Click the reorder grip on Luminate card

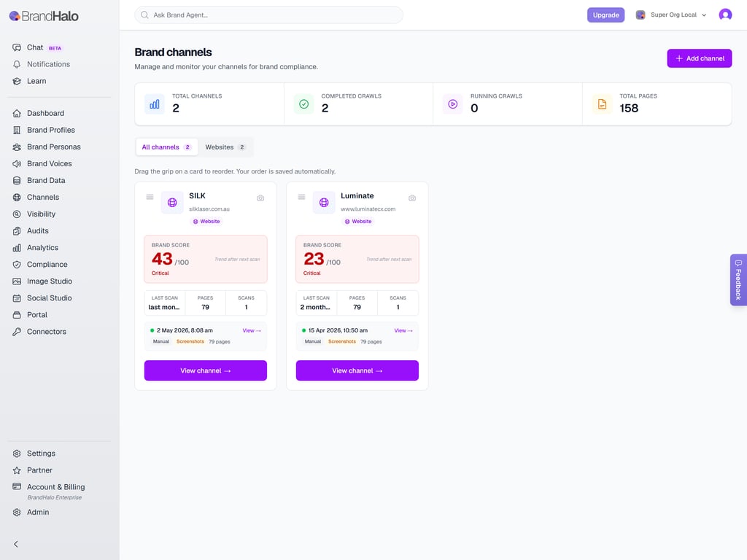(x=301, y=197)
